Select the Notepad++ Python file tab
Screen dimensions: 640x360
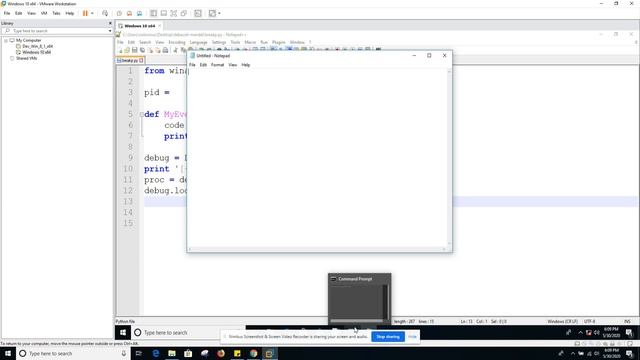pos(130,60)
